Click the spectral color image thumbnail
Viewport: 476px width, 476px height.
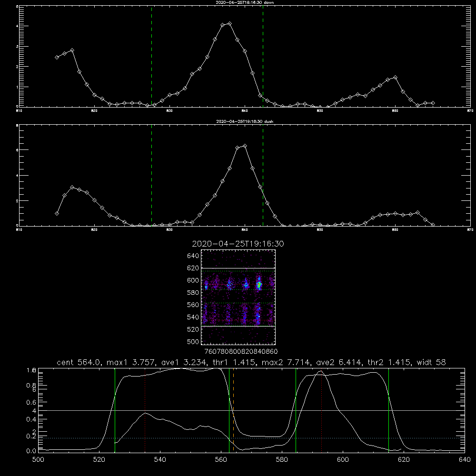tap(238, 297)
